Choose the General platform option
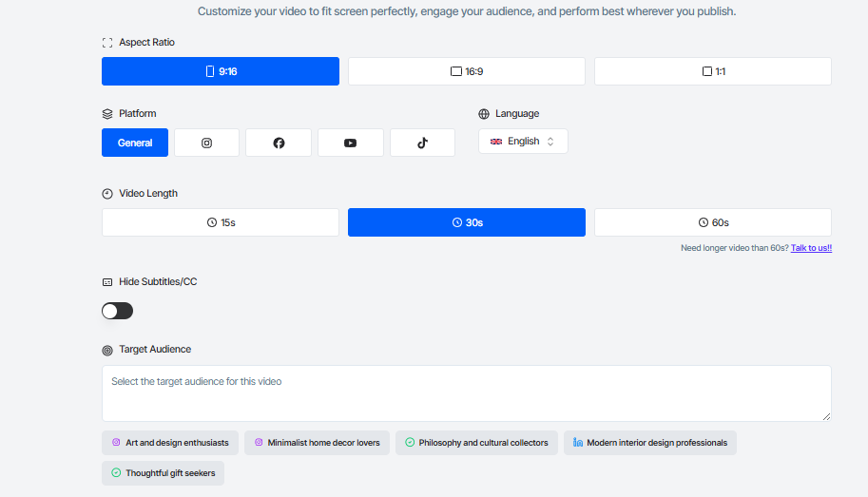The image size is (868, 497). (x=135, y=143)
